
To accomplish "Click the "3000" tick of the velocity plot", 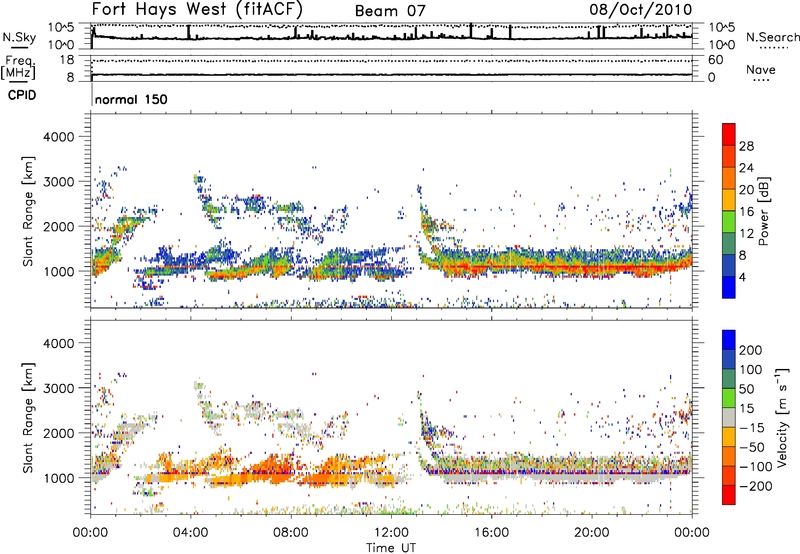I will click(x=58, y=388).
